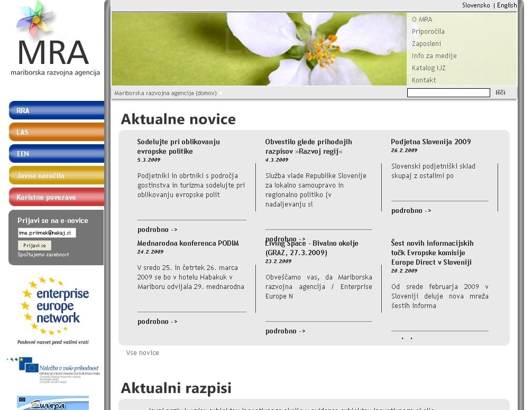Open article Podjetna Slovenija 2009
532x410 pixels.
point(430,142)
